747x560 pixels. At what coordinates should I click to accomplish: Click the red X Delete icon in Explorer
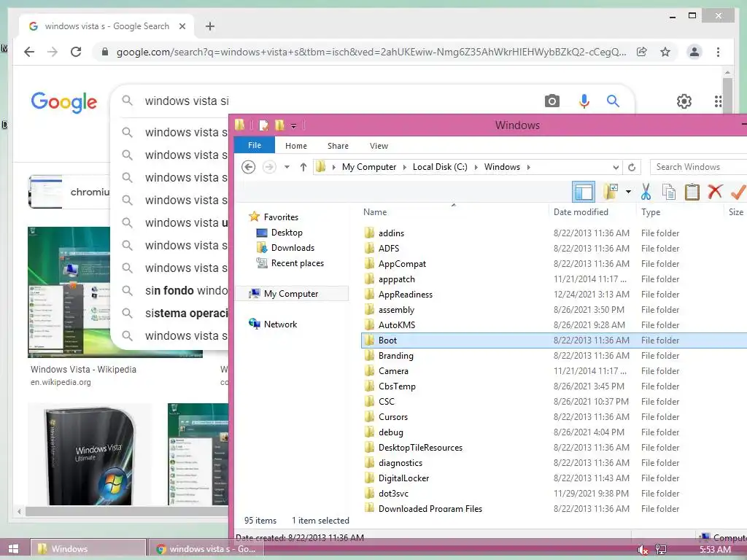[715, 192]
